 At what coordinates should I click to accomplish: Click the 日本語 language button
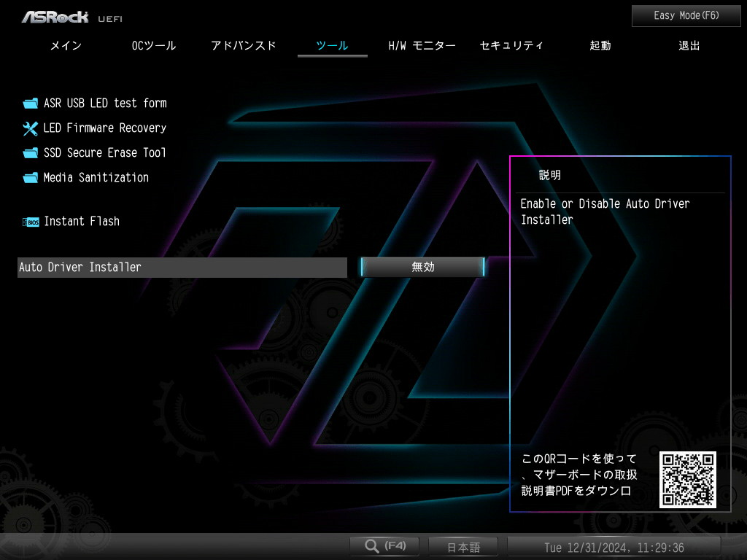click(463, 547)
